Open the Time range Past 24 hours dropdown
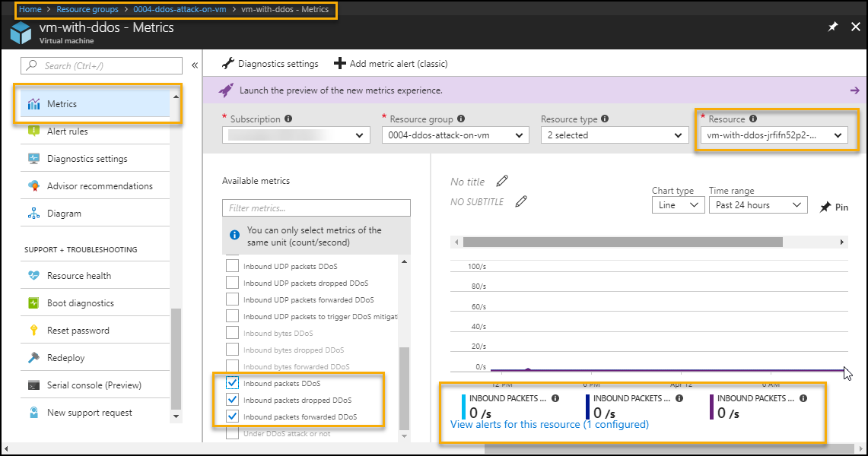 pyautogui.click(x=758, y=205)
